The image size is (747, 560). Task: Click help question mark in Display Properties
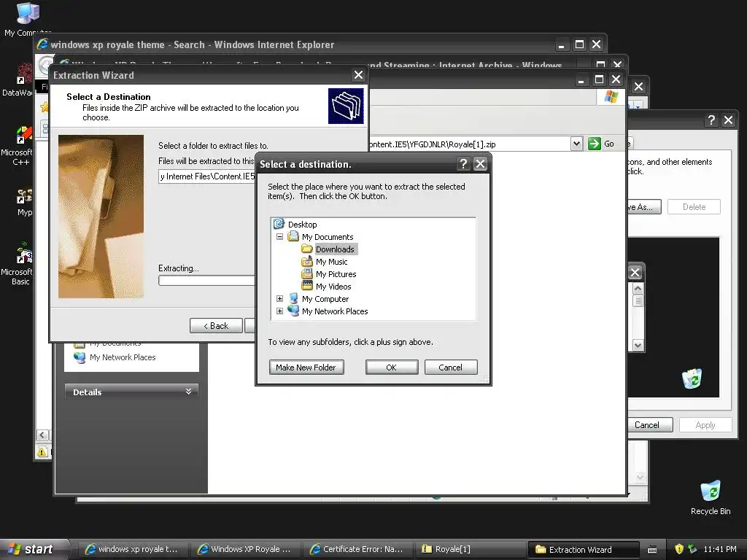[x=711, y=120]
